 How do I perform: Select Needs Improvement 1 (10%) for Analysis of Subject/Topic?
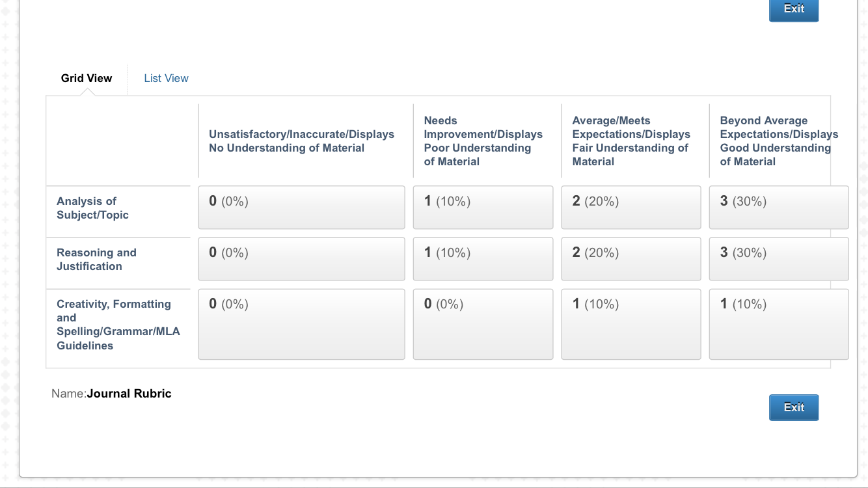[483, 208]
